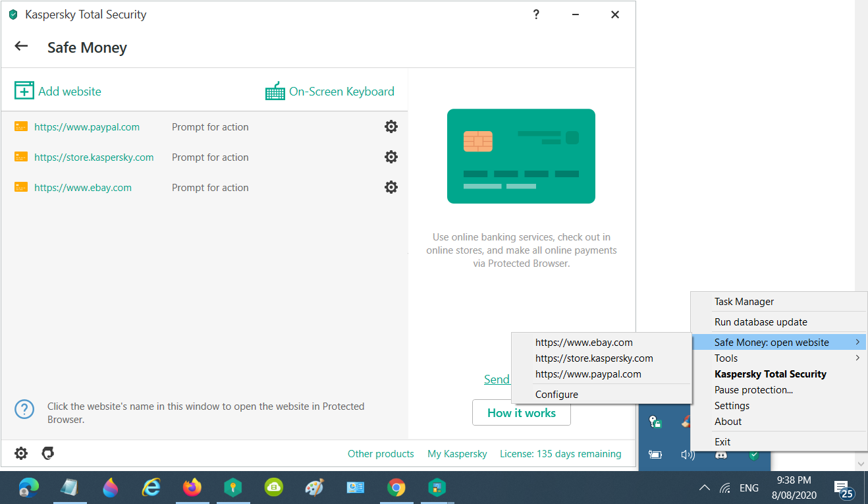Click the Add website plus icon

(x=24, y=91)
